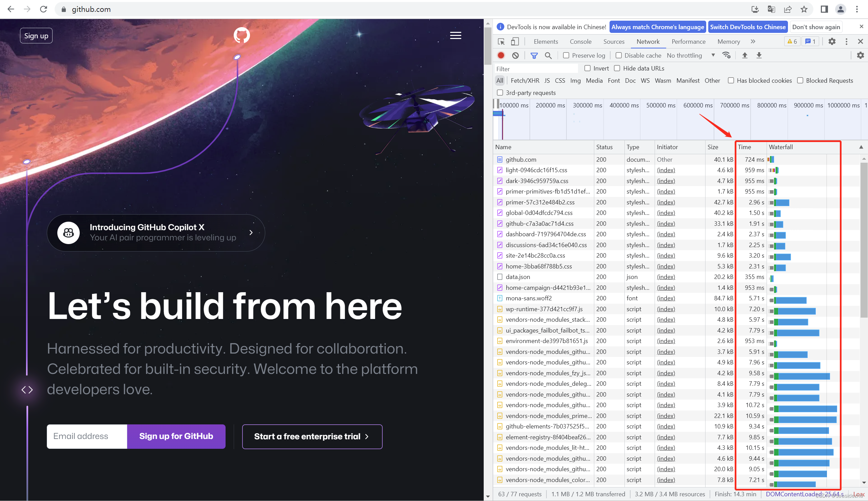This screenshot has width=868, height=501.
Task: Click the record network log button
Action: pos(501,55)
